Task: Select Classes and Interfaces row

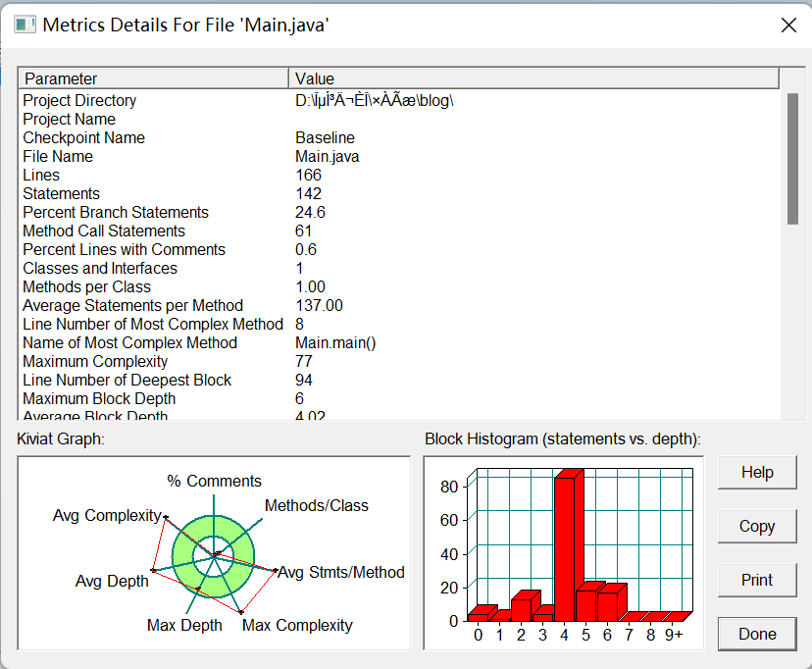Action: point(399,268)
